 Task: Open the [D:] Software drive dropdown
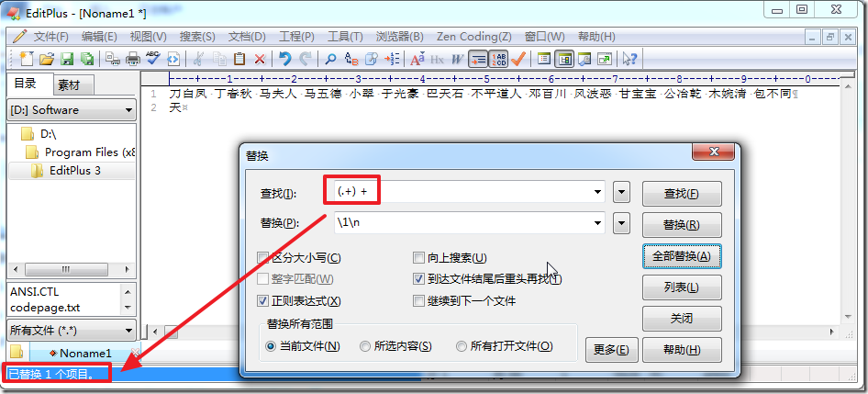click(x=72, y=109)
